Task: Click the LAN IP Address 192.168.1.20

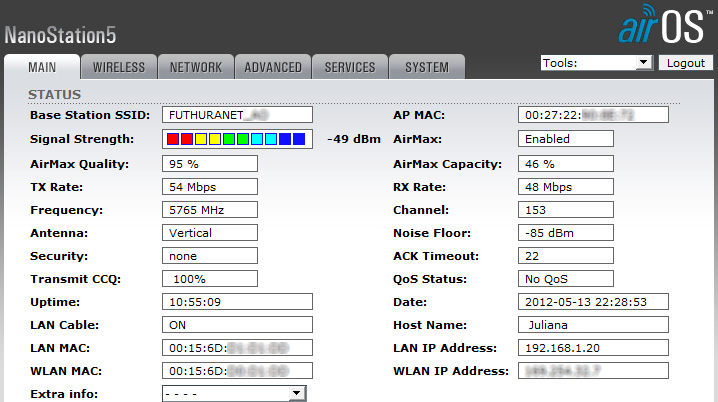Action: (593, 348)
